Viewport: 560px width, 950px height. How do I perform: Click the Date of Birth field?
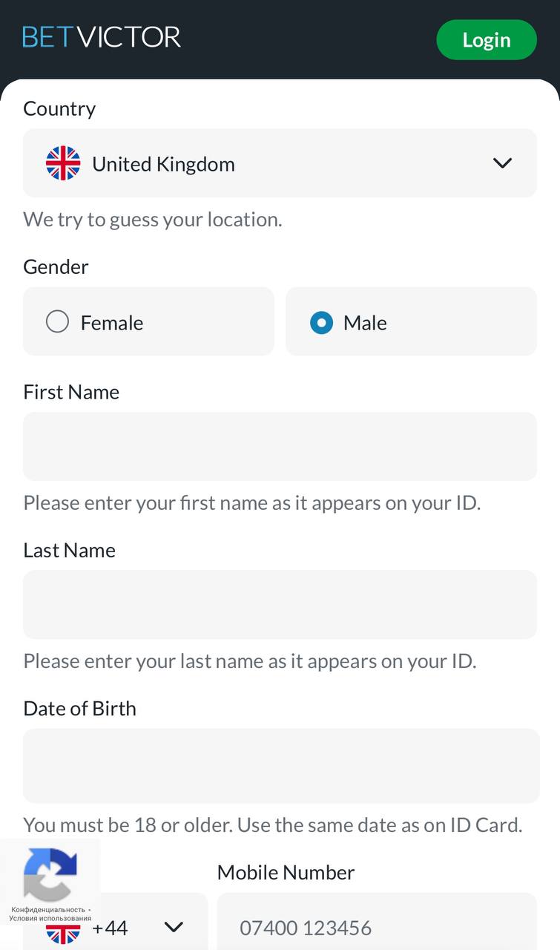tap(281, 765)
